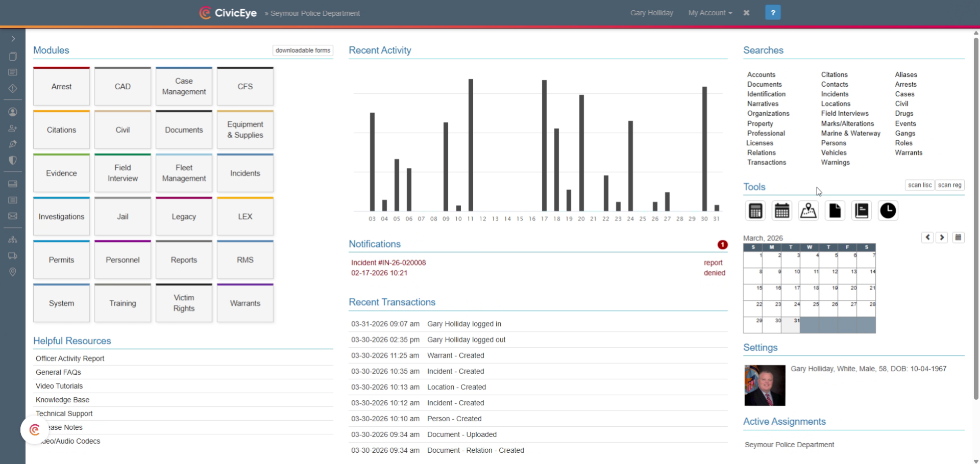Select the sidebar person circle icon
This screenshot has width=980, height=464.
(x=13, y=112)
